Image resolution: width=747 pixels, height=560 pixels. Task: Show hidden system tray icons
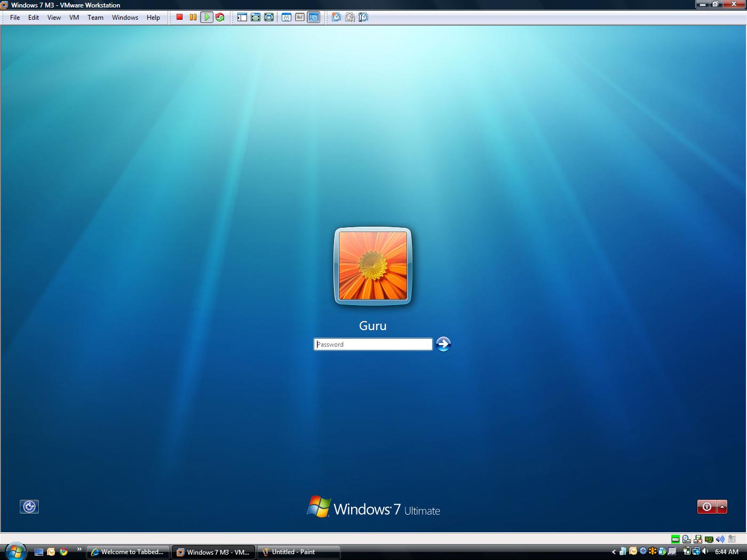tap(614, 552)
